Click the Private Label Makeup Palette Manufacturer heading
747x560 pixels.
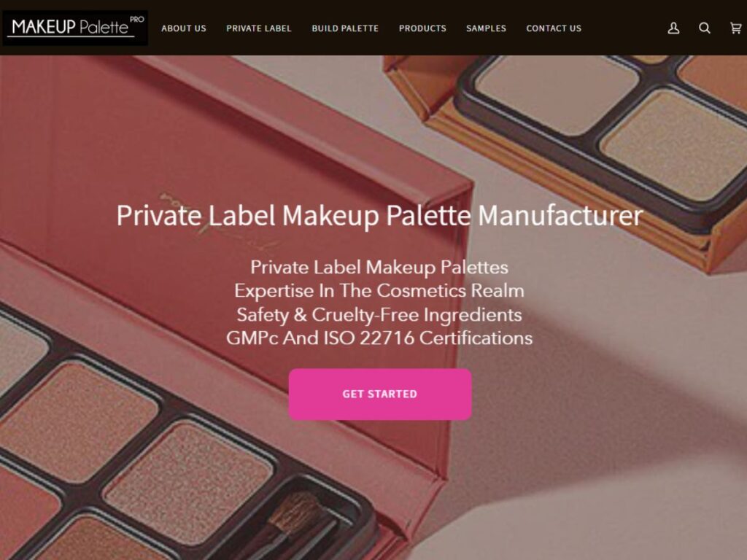(x=379, y=215)
